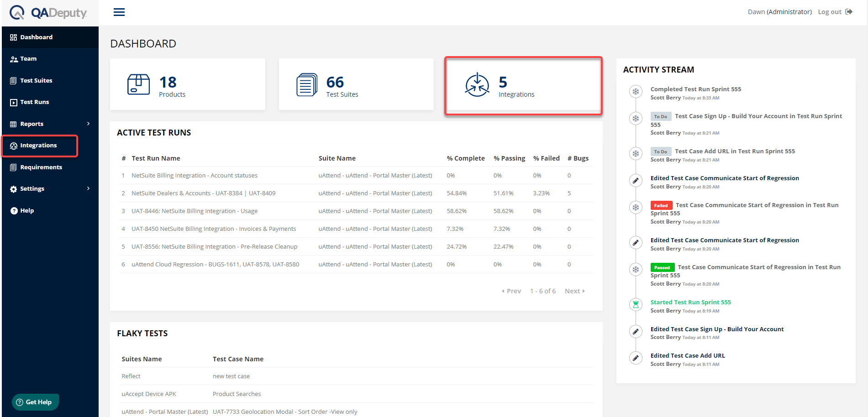Open test run UAT-8446 NetSuite Billing Integration - Usage
The width and height of the screenshot is (868, 417).
195,211
